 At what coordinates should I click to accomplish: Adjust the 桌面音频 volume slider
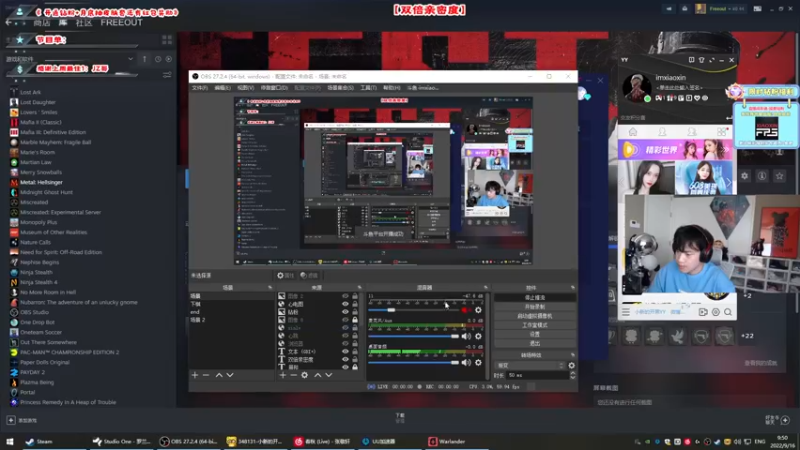coord(413,362)
